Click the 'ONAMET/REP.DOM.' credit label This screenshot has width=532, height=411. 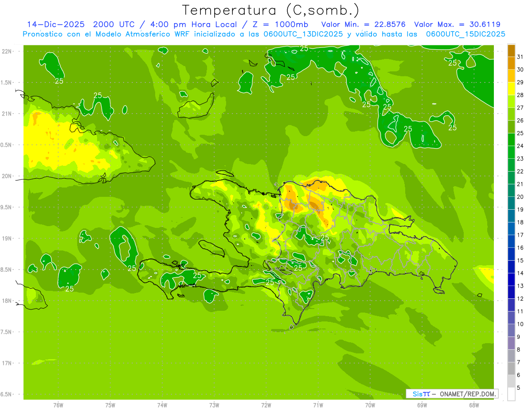click(x=467, y=394)
